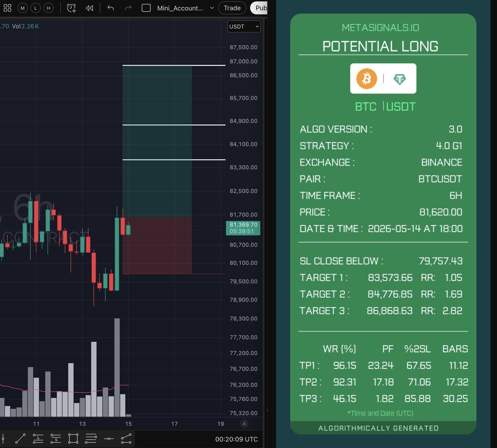Click the EXCHANGE value BINANCE
This screenshot has height=448, width=497.
click(x=442, y=162)
